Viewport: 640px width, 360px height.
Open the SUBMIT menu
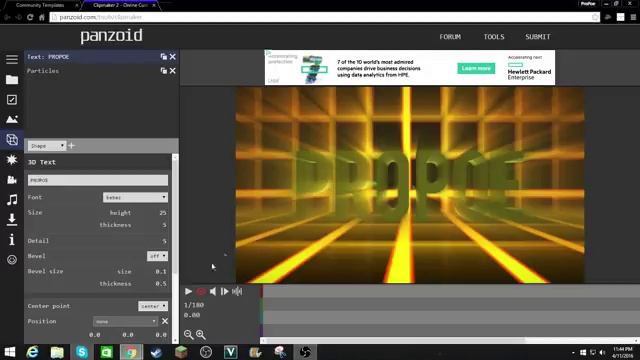pos(538,37)
